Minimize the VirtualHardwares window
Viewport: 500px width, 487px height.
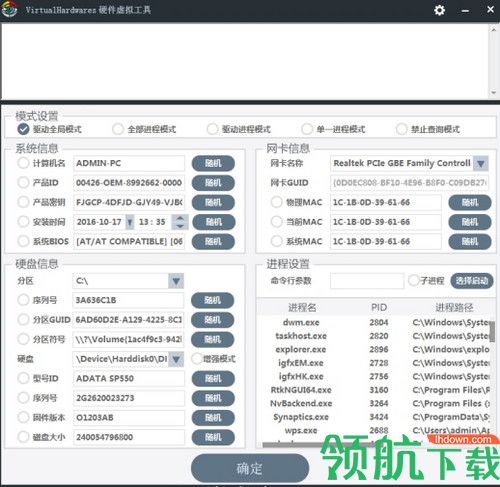pos(465,11)
